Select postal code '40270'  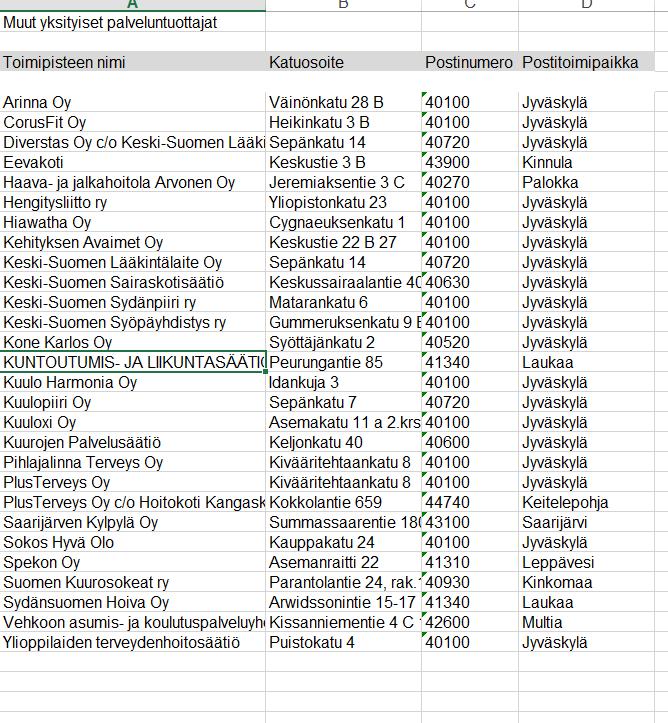(x=470, y=182)
